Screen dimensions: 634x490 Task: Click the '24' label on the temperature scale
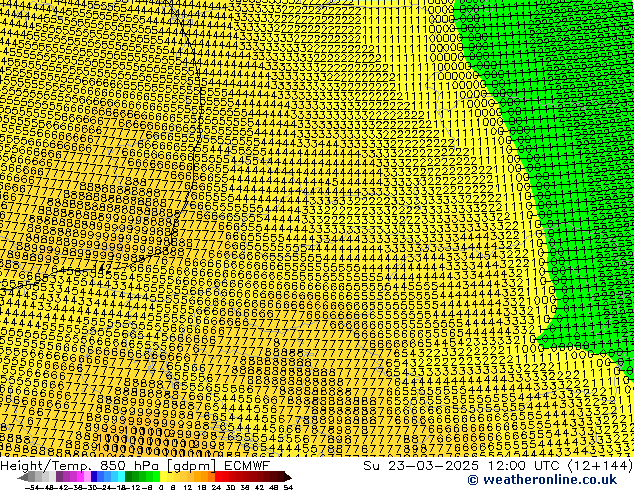pos(216,487)
